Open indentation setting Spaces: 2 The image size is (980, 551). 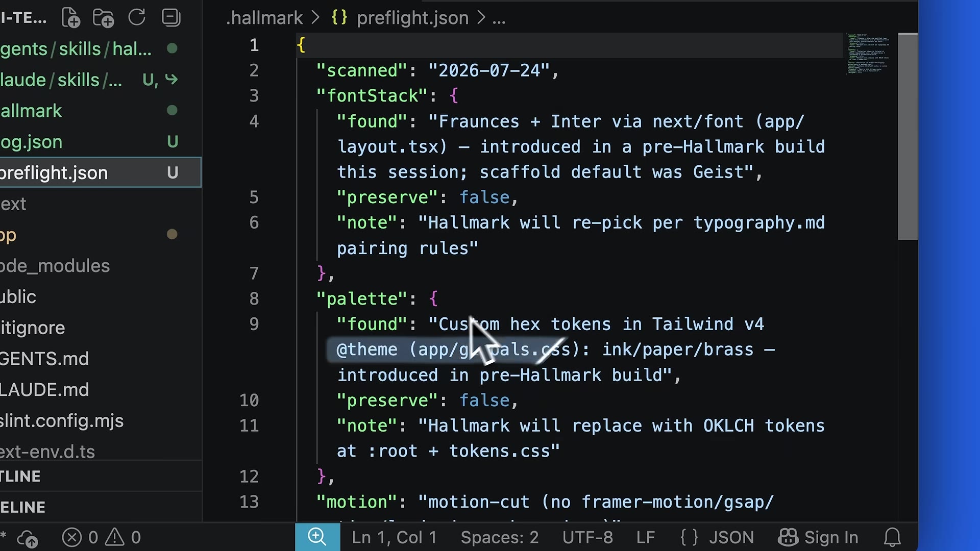500,537
